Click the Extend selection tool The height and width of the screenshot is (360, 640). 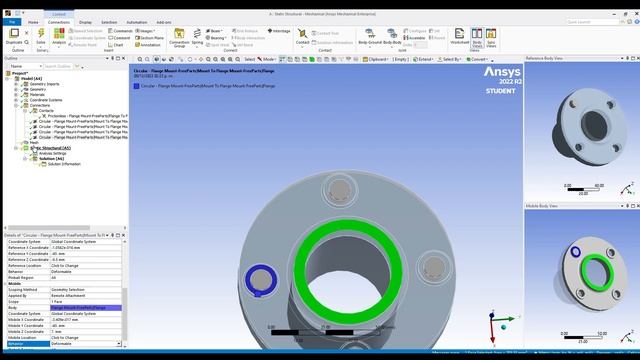(x=422, y=59)
